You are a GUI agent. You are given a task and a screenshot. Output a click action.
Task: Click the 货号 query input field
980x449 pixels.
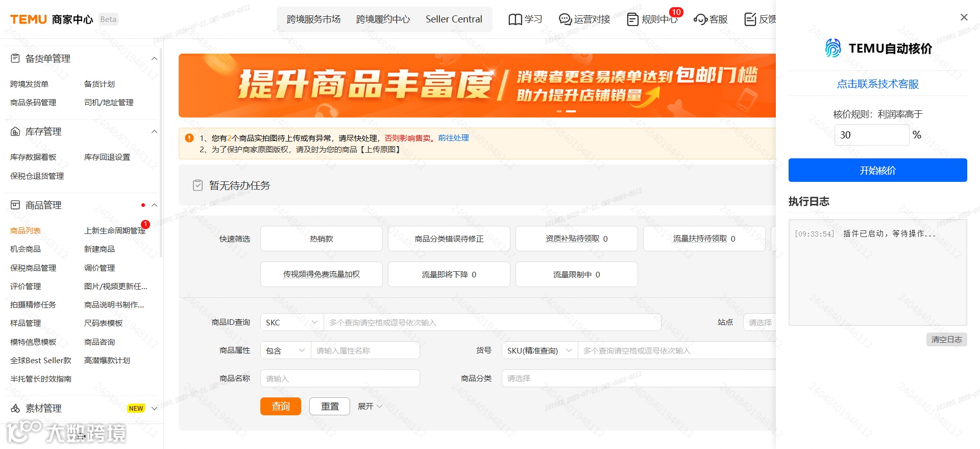pyautogui.click(x=677, y=350)
